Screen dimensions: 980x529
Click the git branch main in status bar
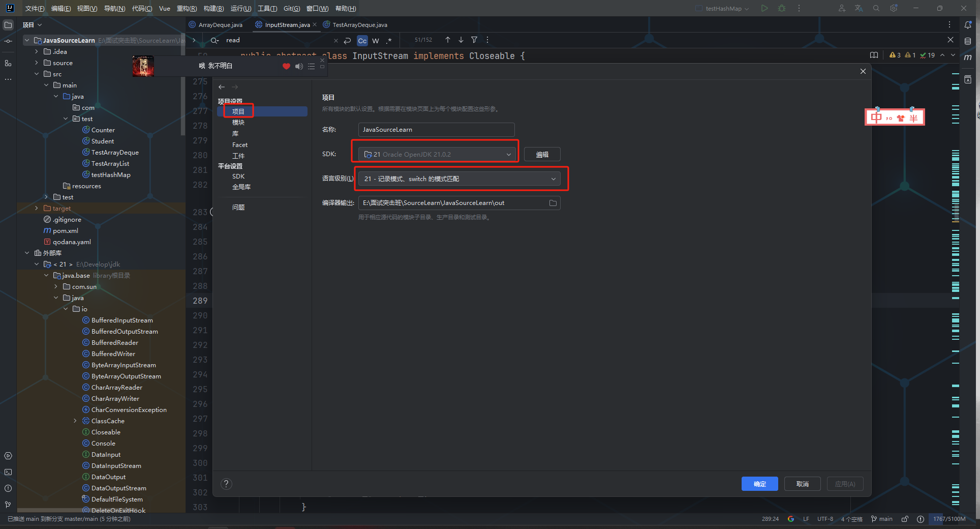(x=882, y=519)
